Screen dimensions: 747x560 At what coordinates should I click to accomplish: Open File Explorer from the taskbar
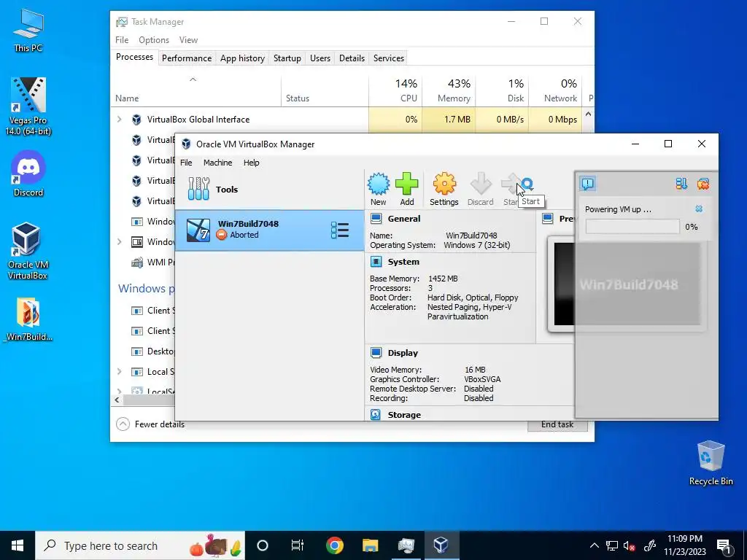[370, 545]
